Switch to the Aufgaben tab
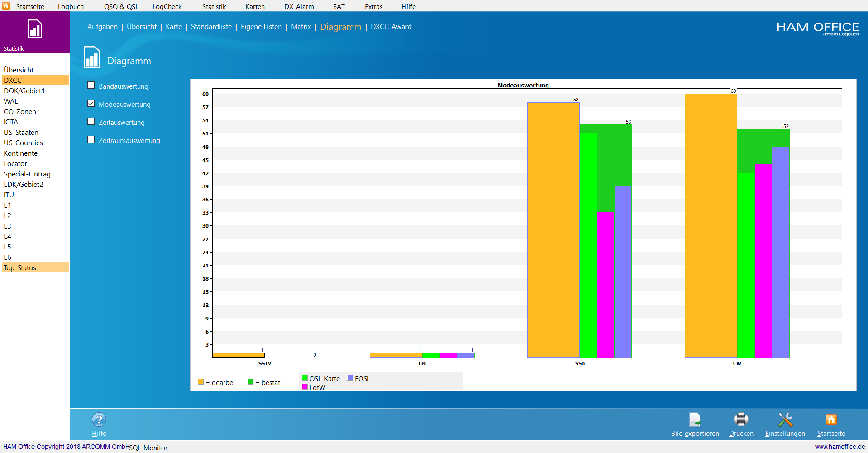868x453 pixels. tap(102, 27)
